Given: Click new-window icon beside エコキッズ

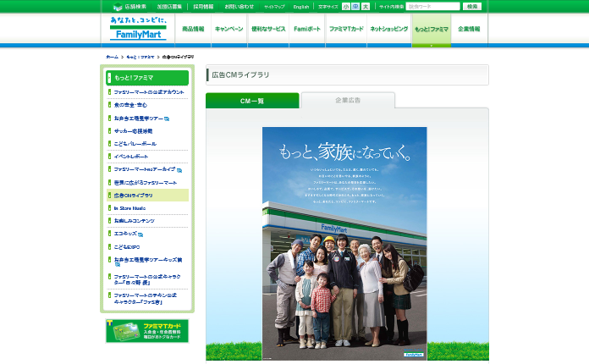Looking at the screenshot, I should [x=140, y=234].
